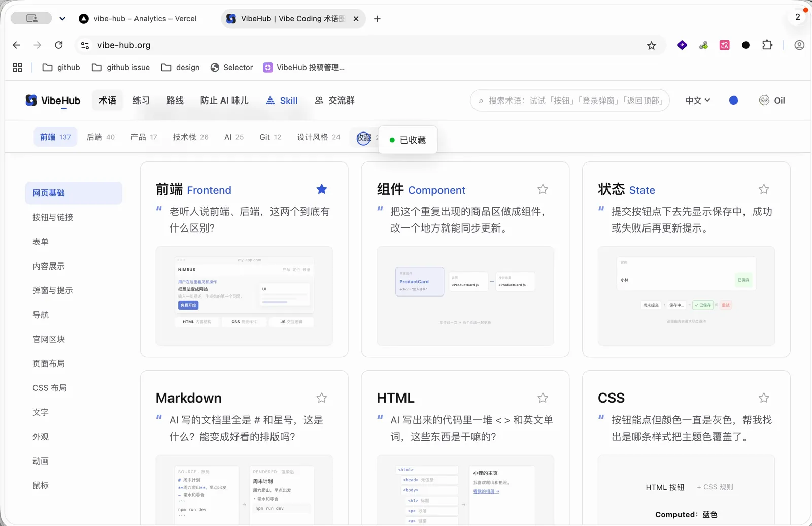Open site information icon in address bar

pyautogui.click(x=85, y=45)
